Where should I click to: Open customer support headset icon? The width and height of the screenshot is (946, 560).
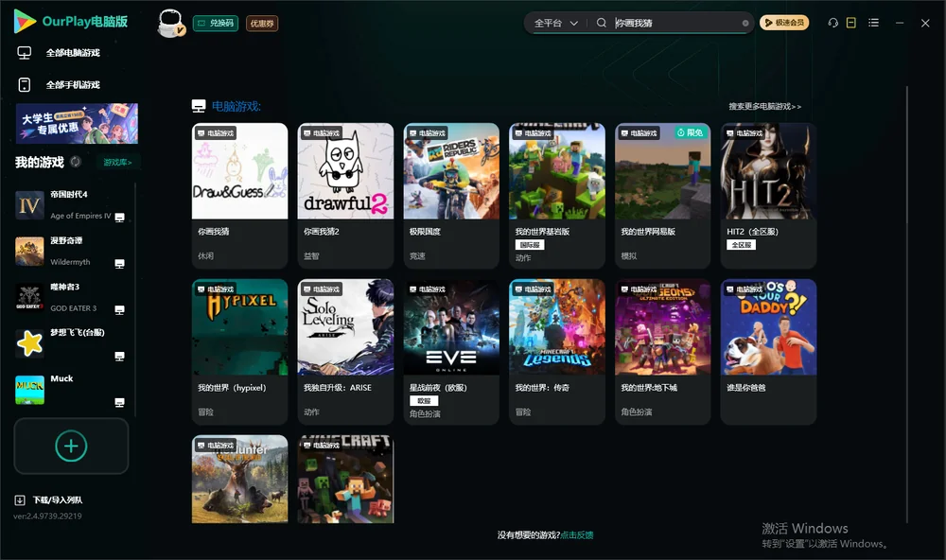click(x=833, y=23)
